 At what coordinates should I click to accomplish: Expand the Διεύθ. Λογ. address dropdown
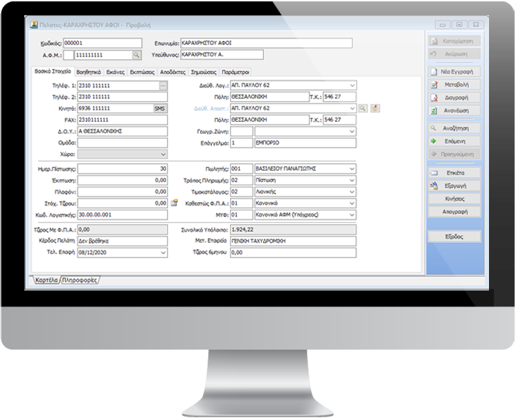[353, 85]
